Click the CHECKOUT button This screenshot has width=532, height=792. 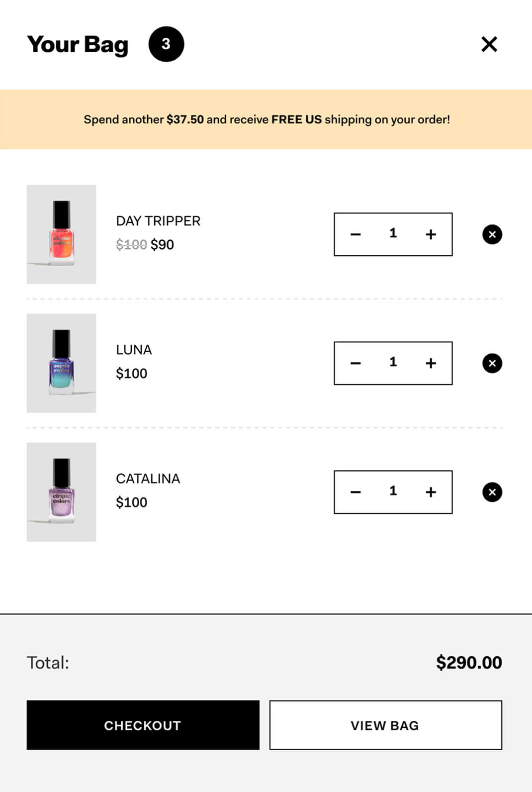tap(143, 725)
